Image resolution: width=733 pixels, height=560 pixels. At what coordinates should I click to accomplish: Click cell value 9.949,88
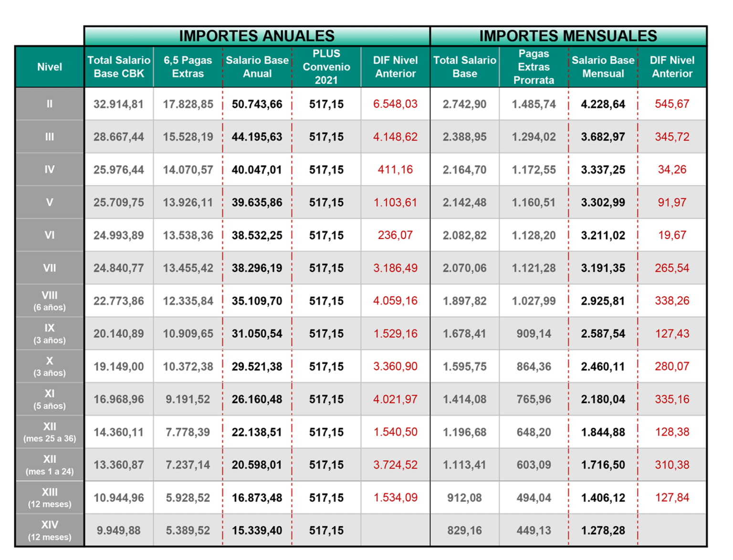[x=119, y=530]
